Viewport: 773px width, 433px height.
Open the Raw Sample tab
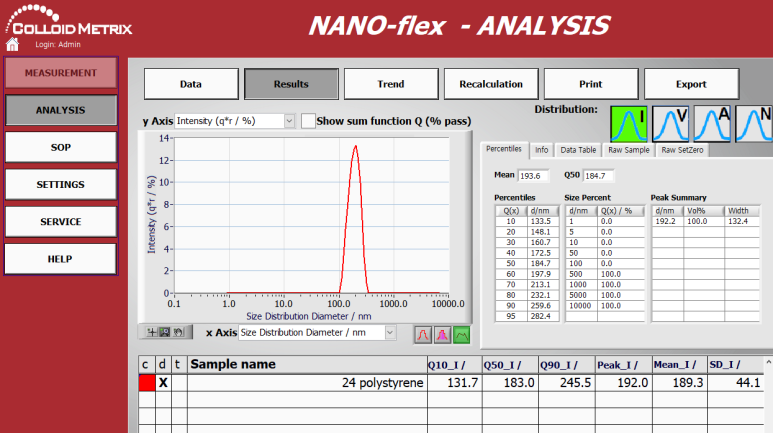click(x=629, y=150)
